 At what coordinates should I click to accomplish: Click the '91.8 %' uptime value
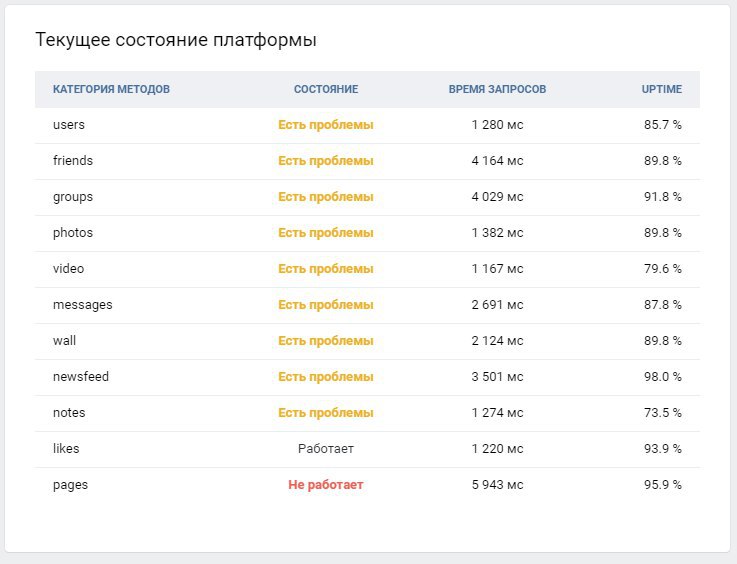tap(663, 197)
